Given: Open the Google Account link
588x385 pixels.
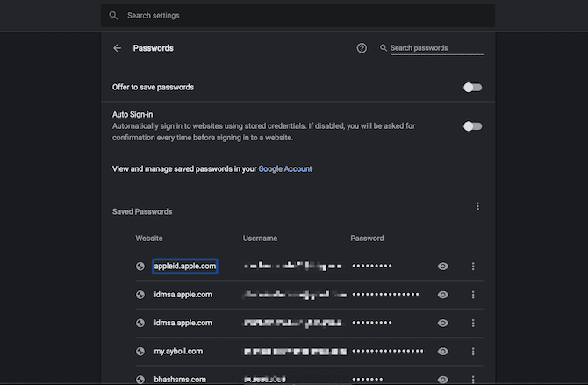Looking at the screenshot, I should (x=285, y=168).
